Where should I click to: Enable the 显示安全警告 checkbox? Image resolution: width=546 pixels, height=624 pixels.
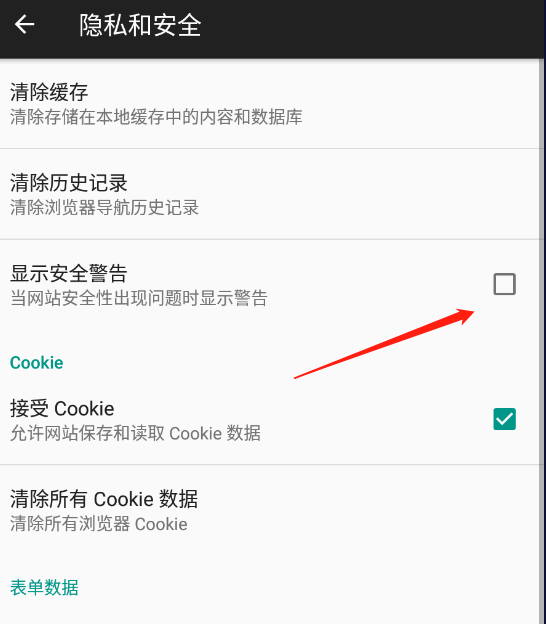504,284
